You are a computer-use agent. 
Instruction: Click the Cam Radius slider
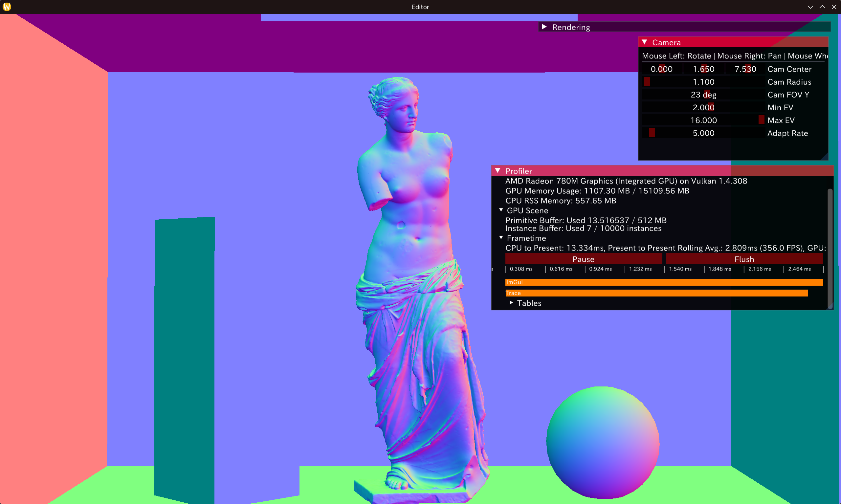tap(703, 82)
